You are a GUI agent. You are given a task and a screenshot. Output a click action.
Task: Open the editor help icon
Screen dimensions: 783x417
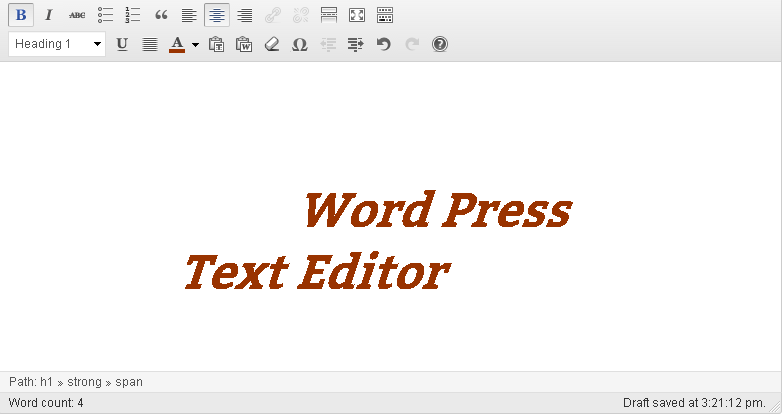(439, 44)
